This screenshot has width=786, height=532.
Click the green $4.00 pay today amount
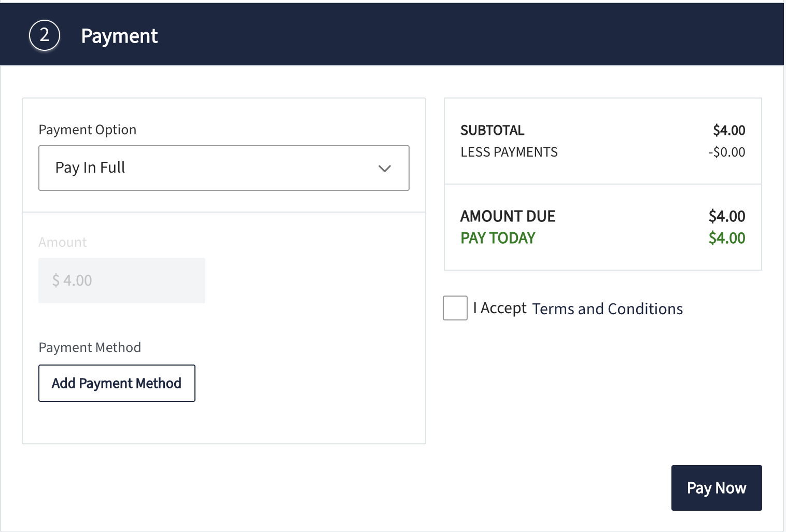click(x=727, y=238)
